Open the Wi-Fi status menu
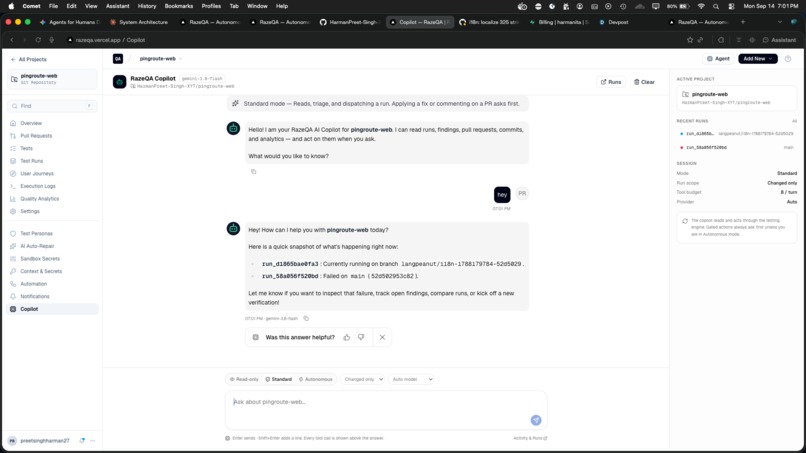Viewport: 806px width, 453px height. pyautogui.click(x=701, y=6)
